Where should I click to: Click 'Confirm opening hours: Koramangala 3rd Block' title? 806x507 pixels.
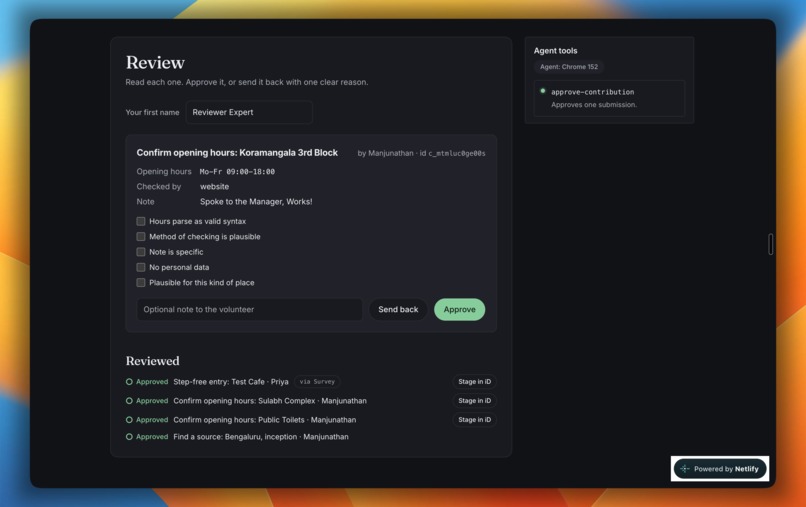(x=237, y=153)
